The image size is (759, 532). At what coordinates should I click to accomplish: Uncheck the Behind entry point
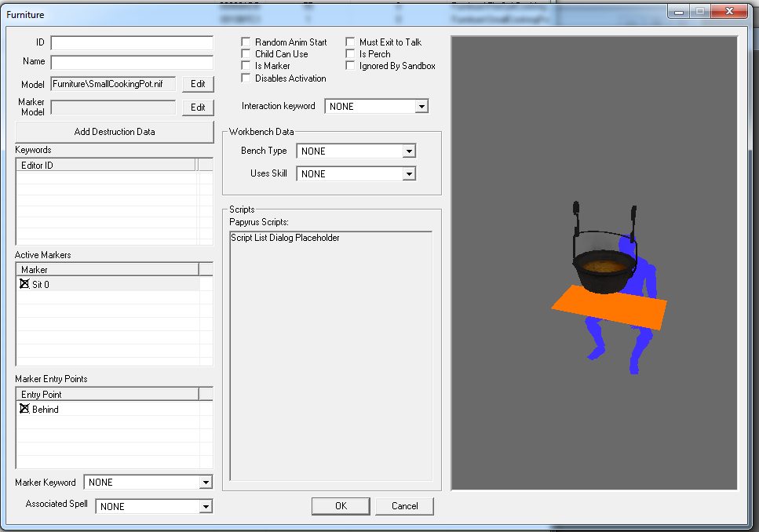click(24, 410)
